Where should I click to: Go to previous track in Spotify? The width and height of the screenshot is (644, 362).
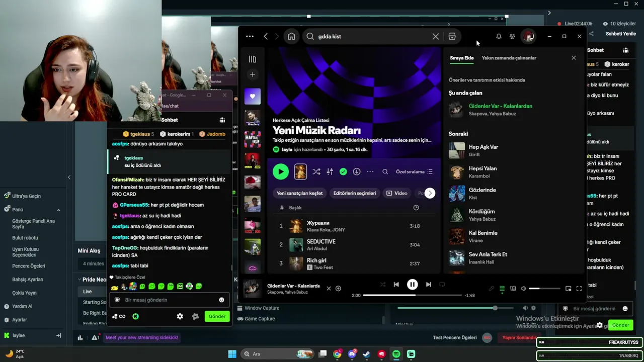pos(396,285)
